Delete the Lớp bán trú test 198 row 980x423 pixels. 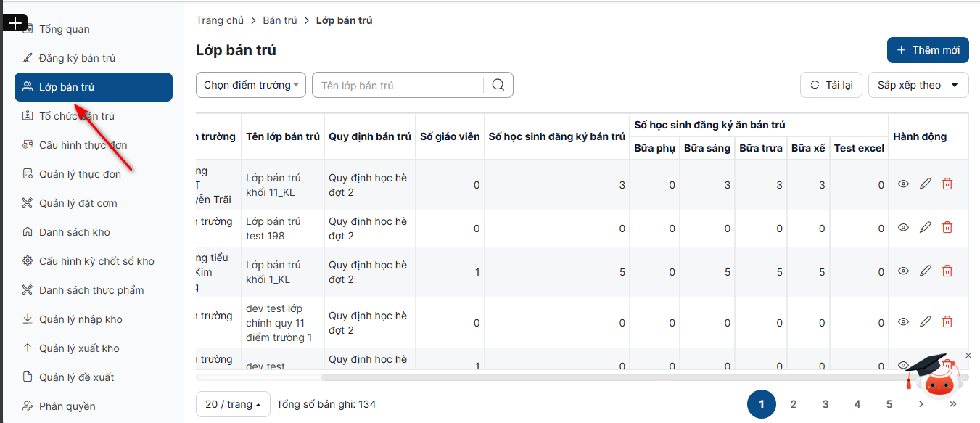point(947,228)
